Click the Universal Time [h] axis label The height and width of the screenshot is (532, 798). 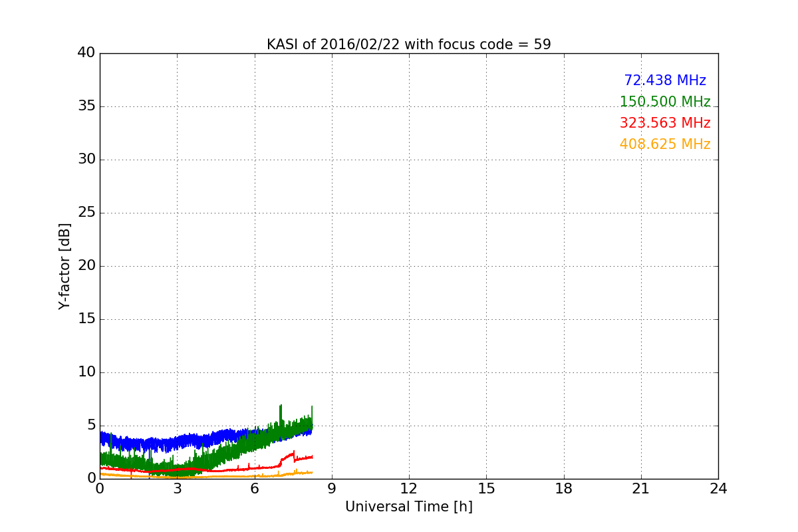(409, 507)
